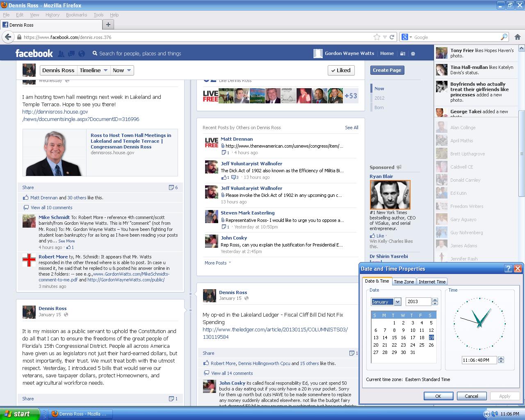The image size is (525, 420).
Task: Open the File menu
Action: 6,15
